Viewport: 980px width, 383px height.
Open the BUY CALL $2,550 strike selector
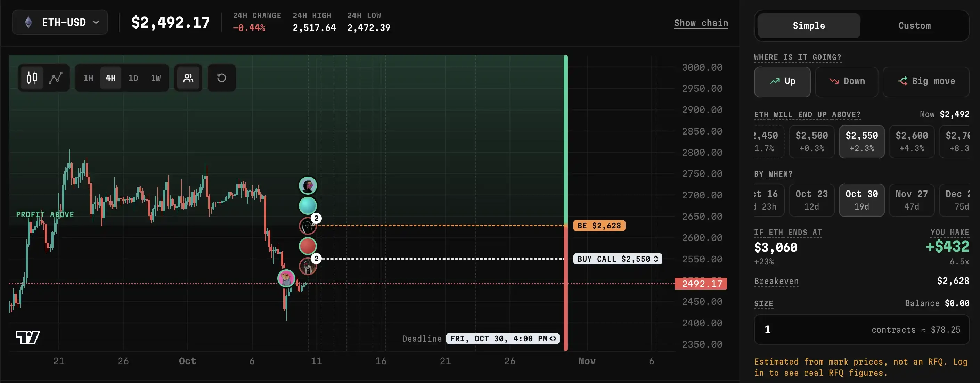click(x=618, y=259)
